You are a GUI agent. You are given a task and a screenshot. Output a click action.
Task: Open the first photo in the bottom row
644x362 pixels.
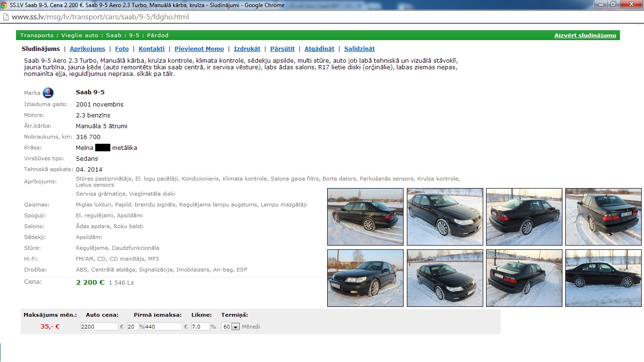point(365,278)
